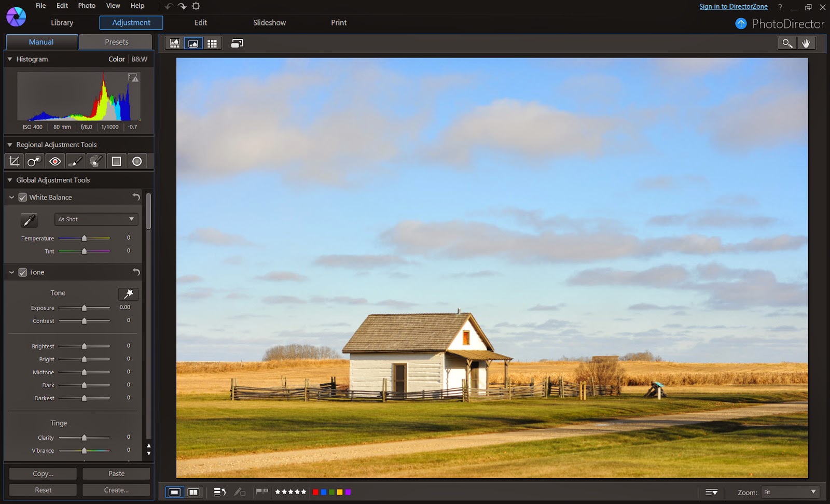Screen dimensions: 830x504
Task: Click the Sign in to DirectorZone link
Action: tap(734, 6)
